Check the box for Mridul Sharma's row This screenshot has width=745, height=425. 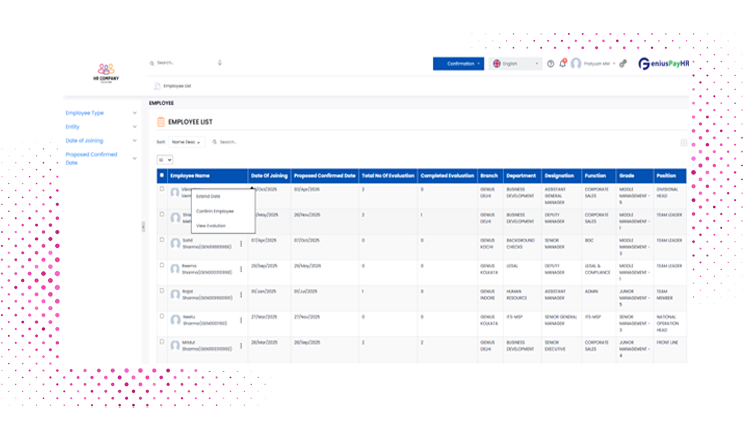tap(163, 342)
